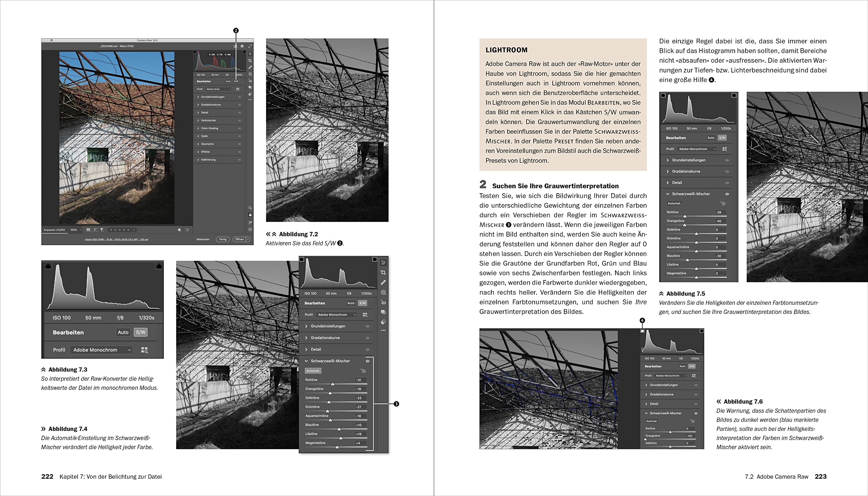The height and width of the screenshot is (496, 868).
Task: Click three-dots more options in color photo window
Action: (250, 100)
